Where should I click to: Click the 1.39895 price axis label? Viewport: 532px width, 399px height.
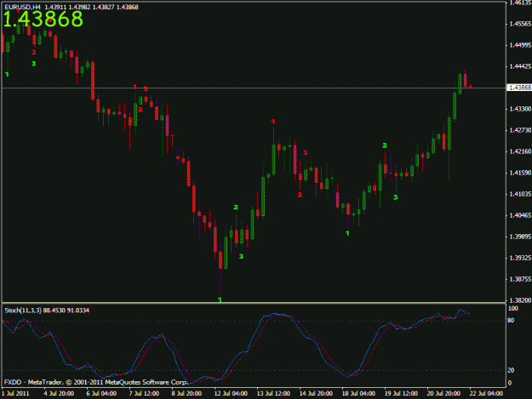(520, 237)
